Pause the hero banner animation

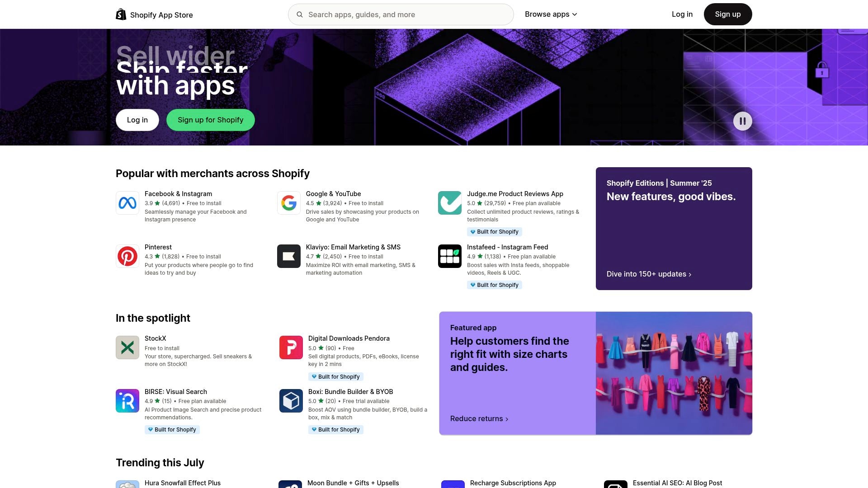tap(742, 121)
